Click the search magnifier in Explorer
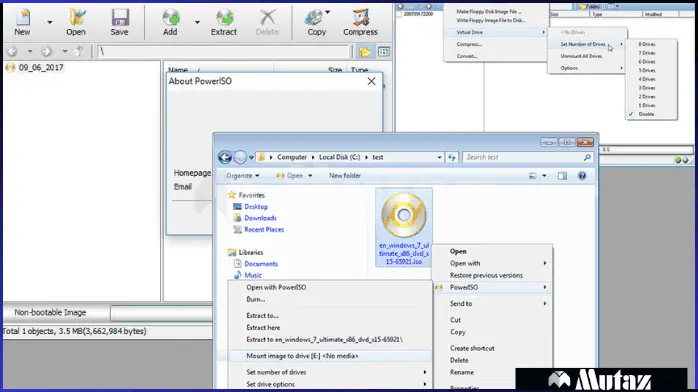The image size is (698, 392). pyautogui.click(x=587, y=157)
